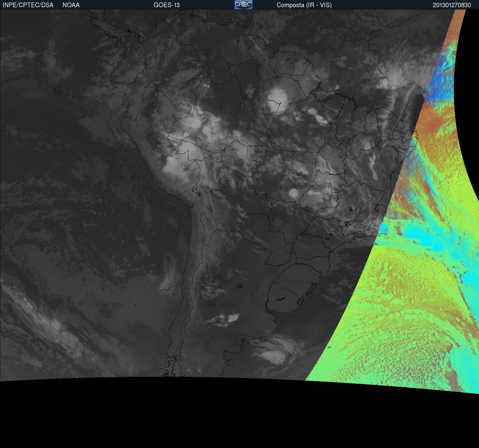Click the Mar Chiquita lake outline in Argentina

239,286
